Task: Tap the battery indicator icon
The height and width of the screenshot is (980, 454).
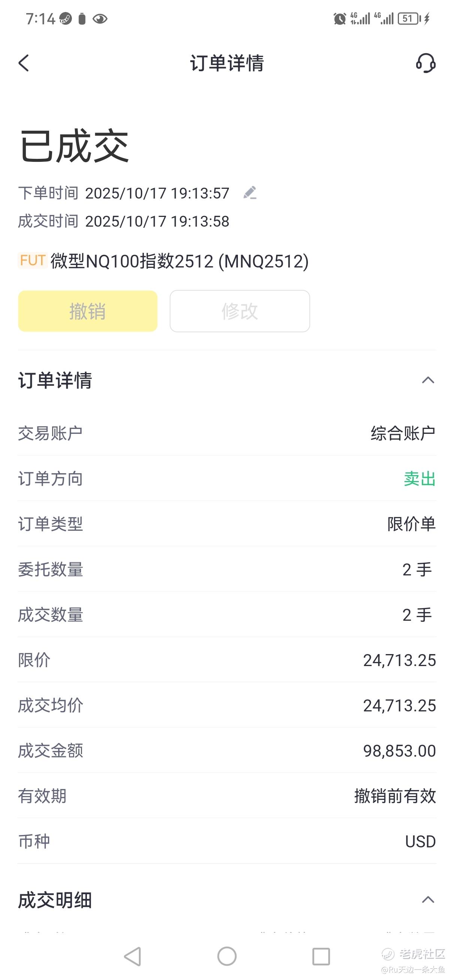Action: [x=409, y=19]
